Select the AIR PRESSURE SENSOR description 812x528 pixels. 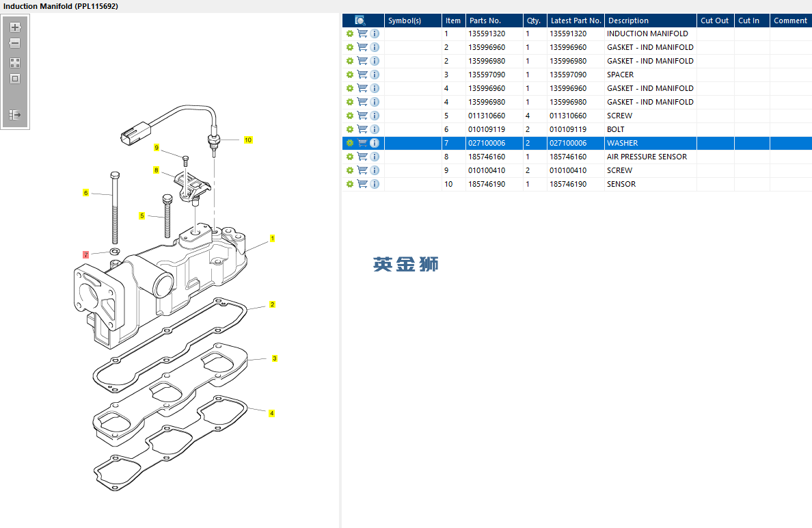[651, 157]
